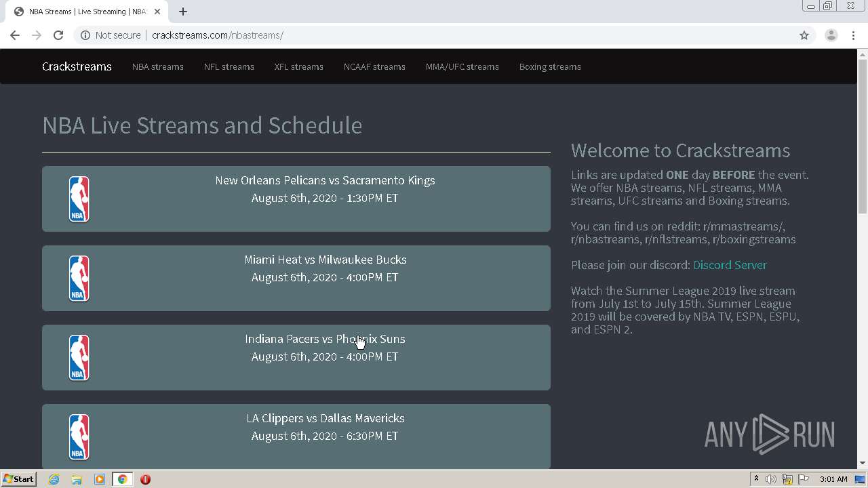Click NBA logo beside Pacers vs Suns
The width and height of the screenshot is (868, 488).
(79, 358)
